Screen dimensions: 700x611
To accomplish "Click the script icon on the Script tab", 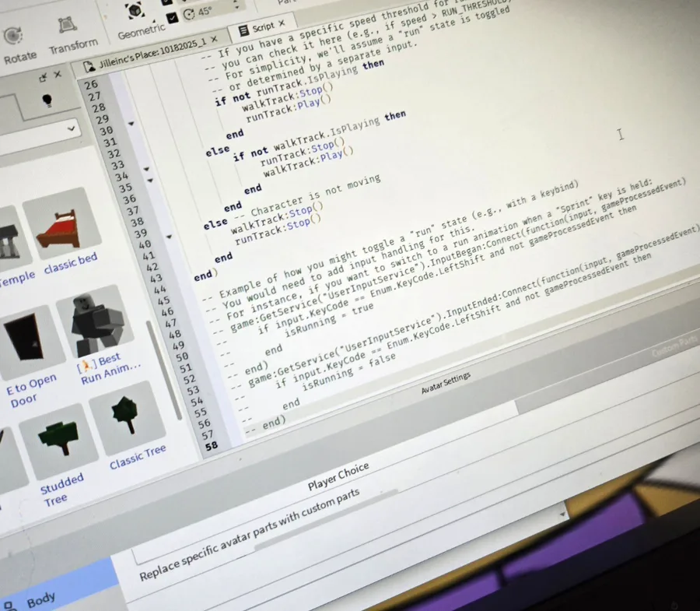I will [243, 31].
